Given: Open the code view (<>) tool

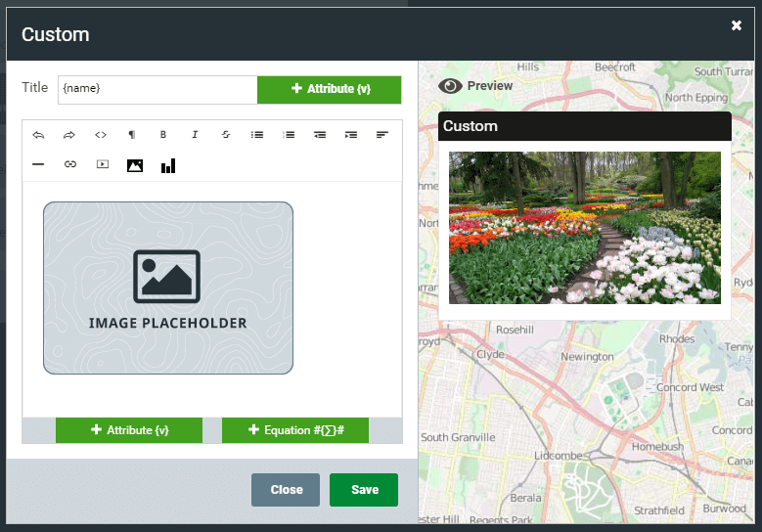Looking at the screenshot, I should [101, 135].
